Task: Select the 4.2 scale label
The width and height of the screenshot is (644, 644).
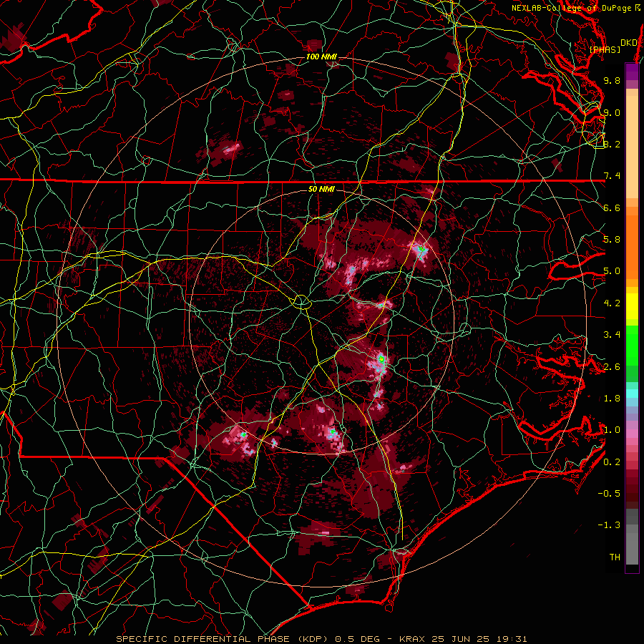Action: (612, 303)
